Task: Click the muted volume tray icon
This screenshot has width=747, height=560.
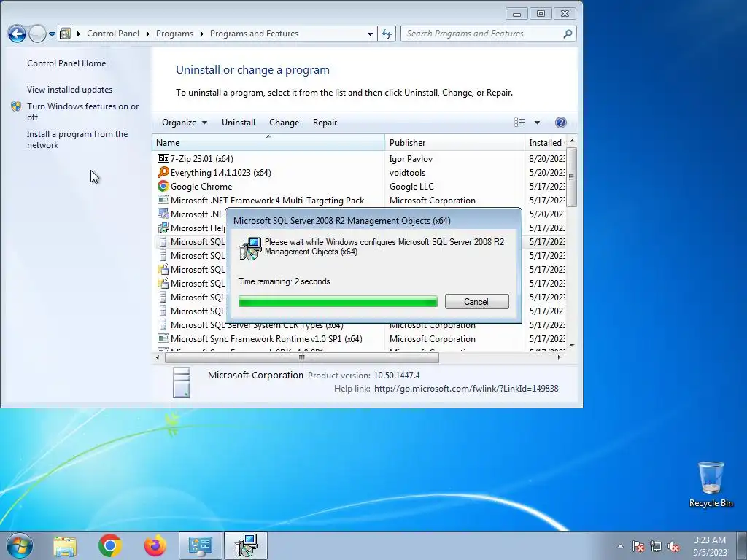Action: coord(673,546)
